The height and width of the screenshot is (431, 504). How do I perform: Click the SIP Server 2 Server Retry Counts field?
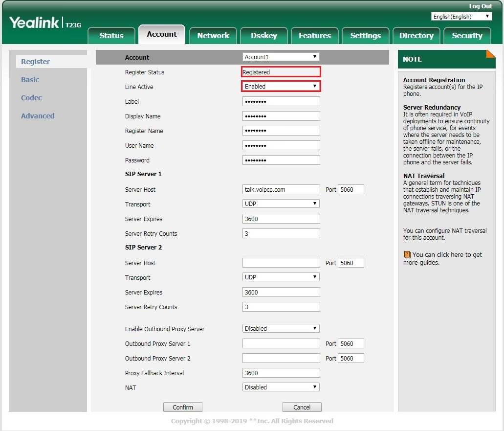[x=281, y=307]
